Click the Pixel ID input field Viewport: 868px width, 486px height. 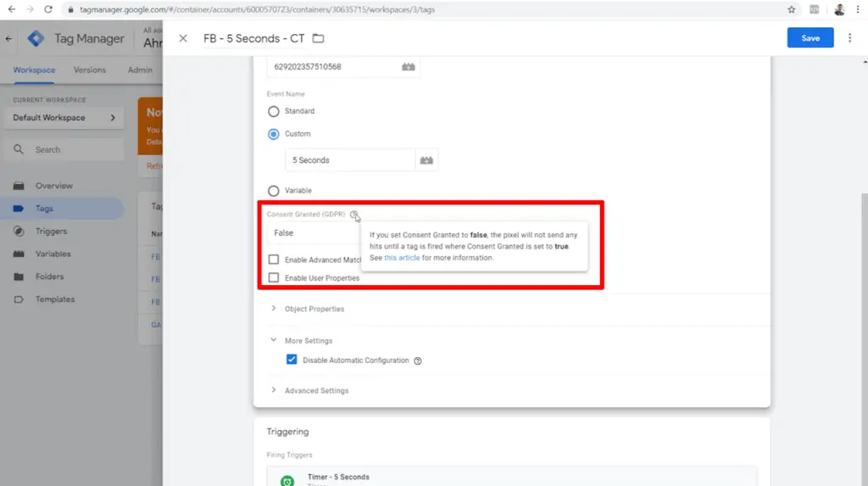[x=332, y=66]
